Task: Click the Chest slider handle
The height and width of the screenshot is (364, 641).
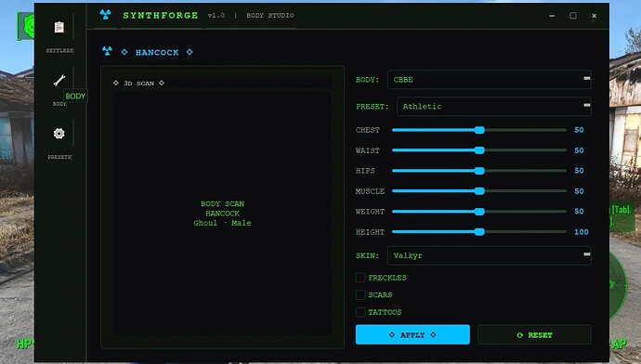Action: [479, 130]
